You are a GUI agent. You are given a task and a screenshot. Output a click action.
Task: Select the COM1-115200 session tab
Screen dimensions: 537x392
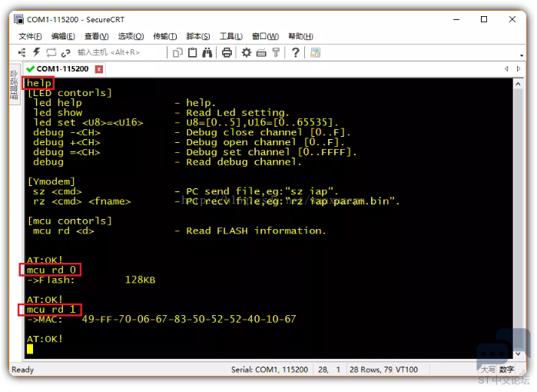[x=61, y=69]
